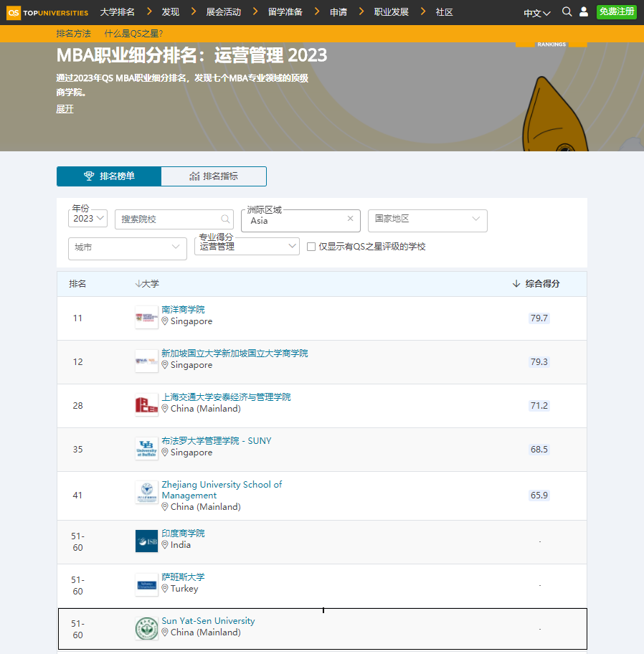Screen dimensions: 644x654
Task: Open the user account profile icon
Action: coord(584,12)
